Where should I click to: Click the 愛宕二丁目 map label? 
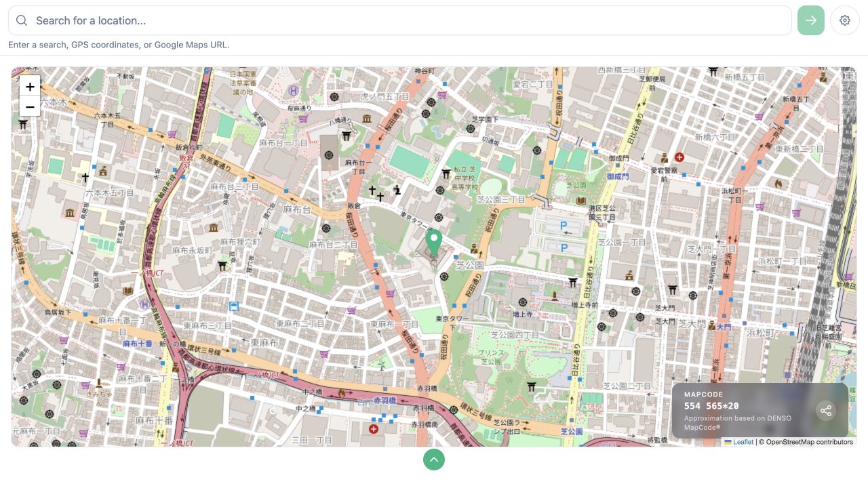pos(533,85)
